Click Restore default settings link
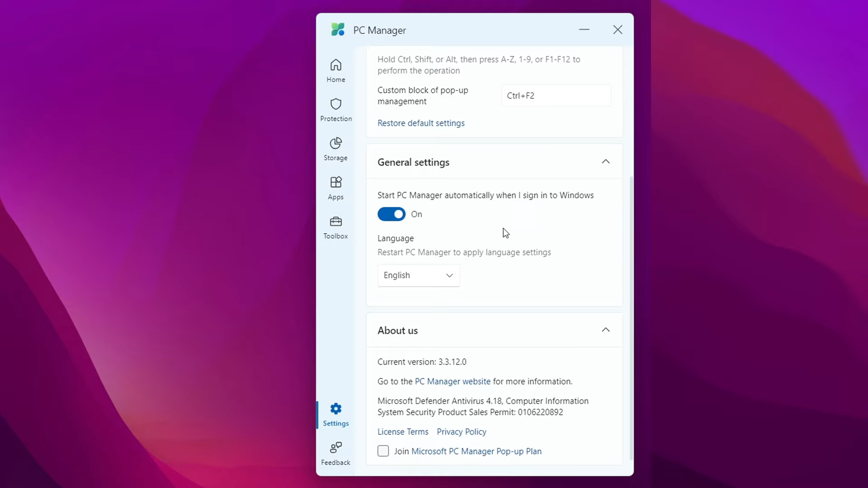 click(421, 123)
